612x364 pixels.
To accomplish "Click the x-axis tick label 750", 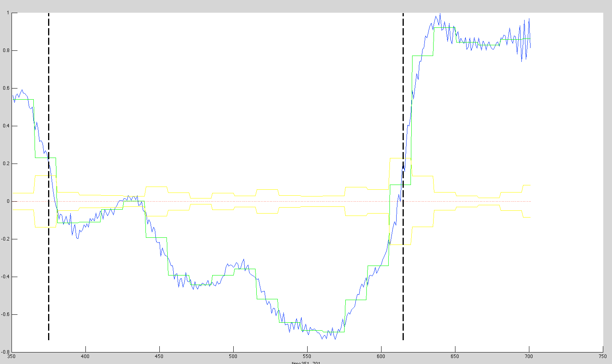I will point(602,356).
